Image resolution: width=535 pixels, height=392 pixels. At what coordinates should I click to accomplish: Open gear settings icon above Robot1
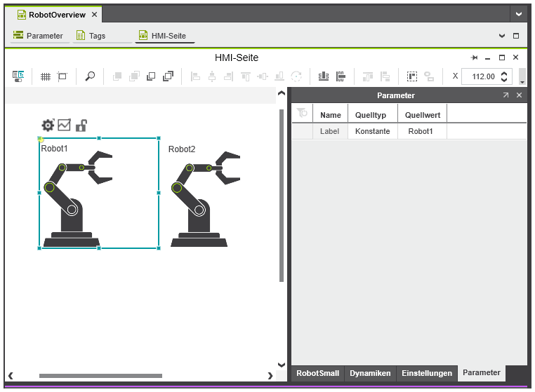(48, 126)
